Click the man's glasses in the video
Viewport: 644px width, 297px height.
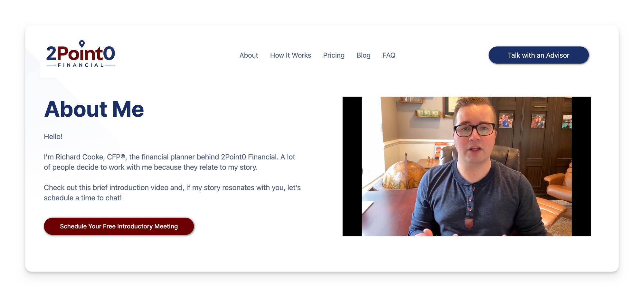475,130
